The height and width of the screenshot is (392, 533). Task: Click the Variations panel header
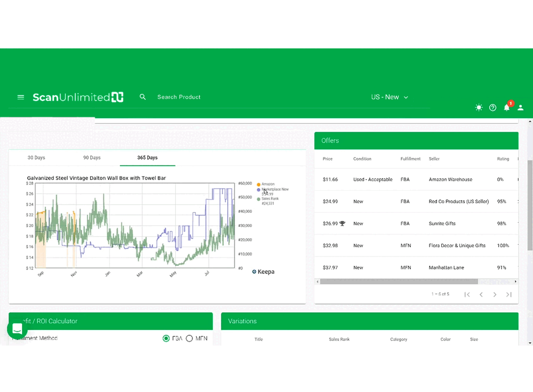point(370,321)
